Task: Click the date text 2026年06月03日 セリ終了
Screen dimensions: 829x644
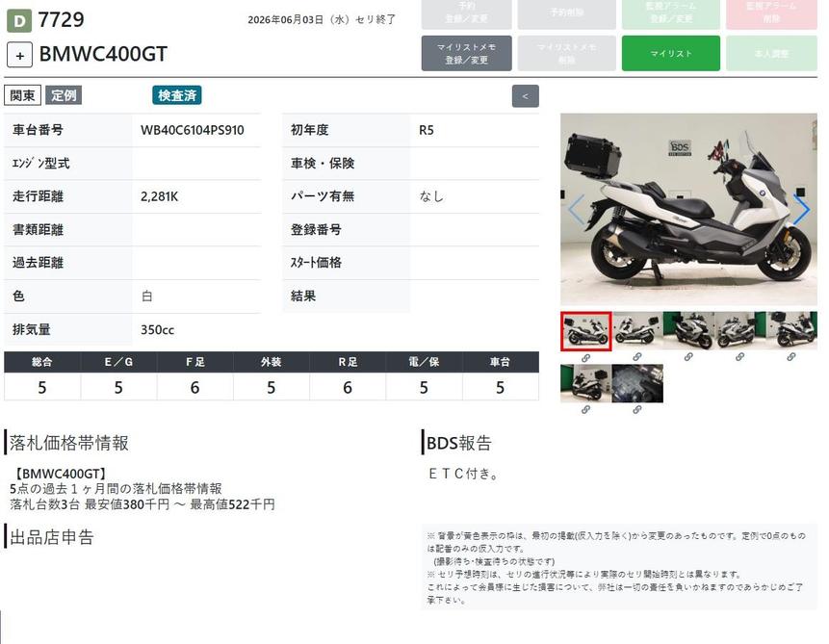Action: click(322, 19)
